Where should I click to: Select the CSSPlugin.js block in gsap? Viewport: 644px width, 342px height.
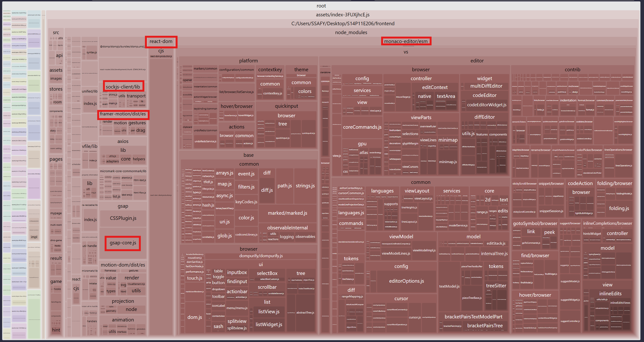(123, 218)
